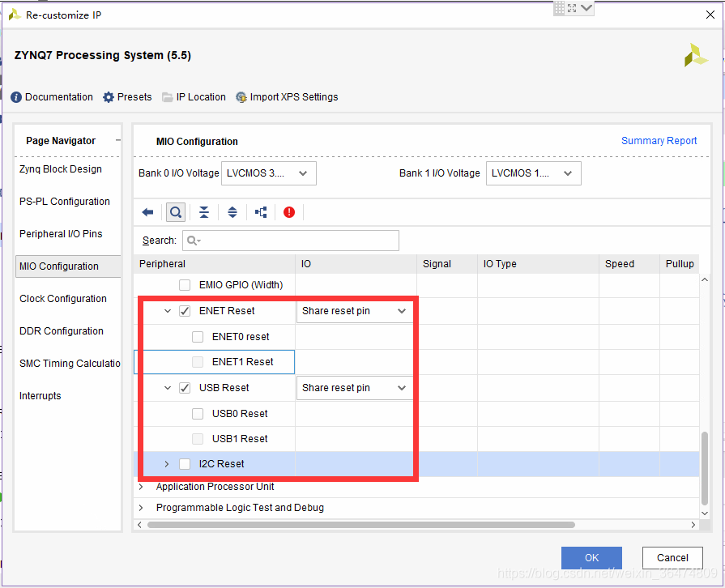Open the DDR Configuration page

[x=62, y=331]
